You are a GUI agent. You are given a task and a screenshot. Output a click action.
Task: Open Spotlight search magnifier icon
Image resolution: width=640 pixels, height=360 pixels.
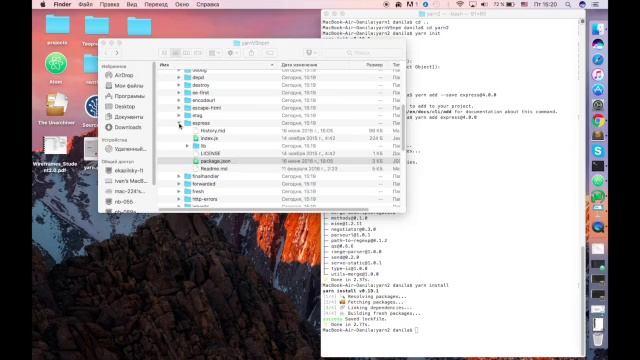[x=568, y=4]
